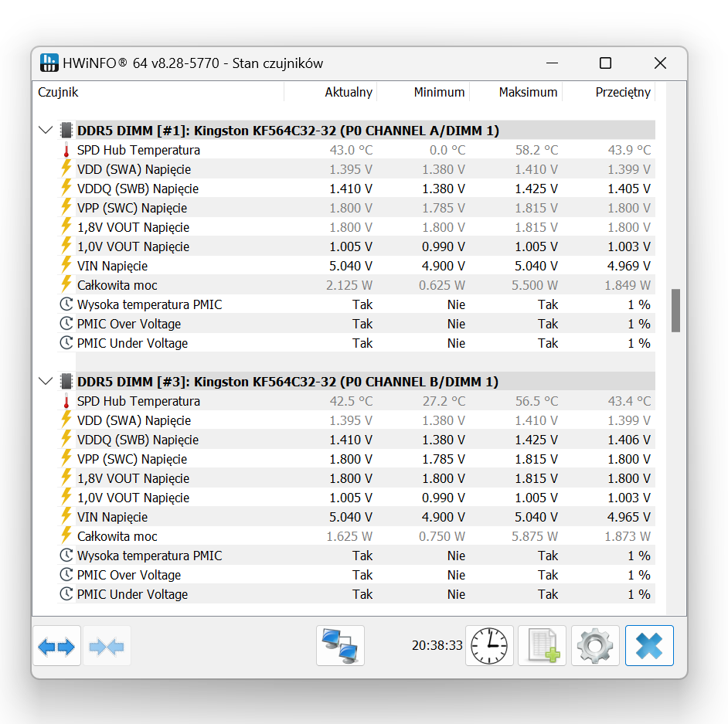Collapse the DDR5 DIMM [#1] sensor group
The width and height of the screenshot is (728, 724).
point(46,131)
